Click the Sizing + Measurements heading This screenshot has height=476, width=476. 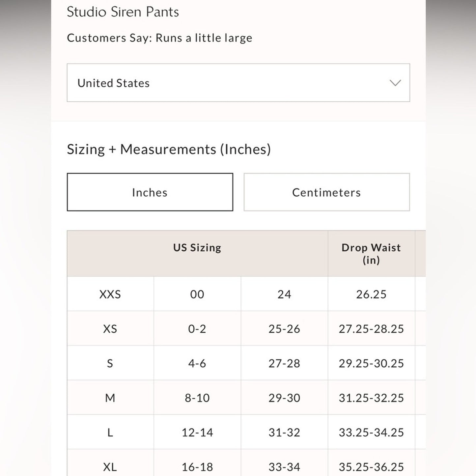169,149
